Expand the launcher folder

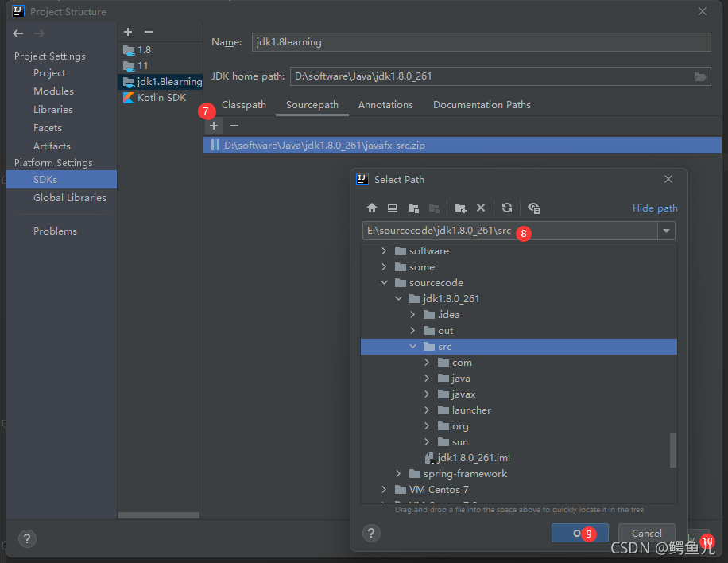coord(427,410)
